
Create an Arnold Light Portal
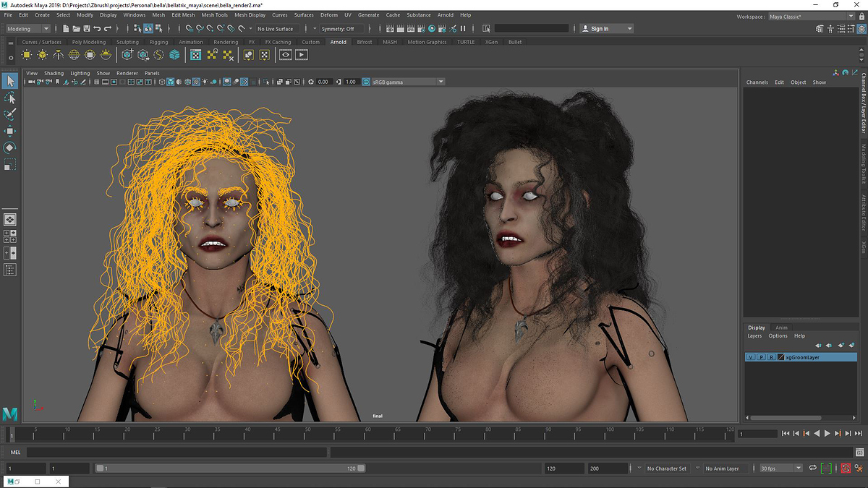[x=90, y=54]
